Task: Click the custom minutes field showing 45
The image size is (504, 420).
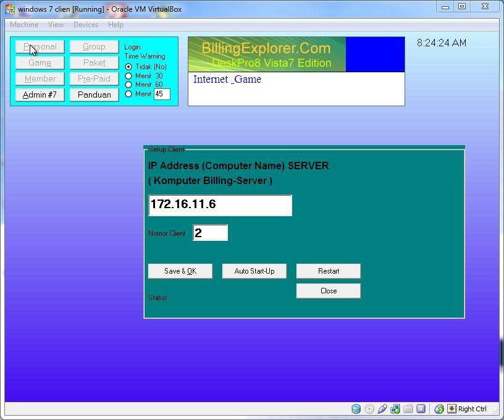Action: point(162,94)
